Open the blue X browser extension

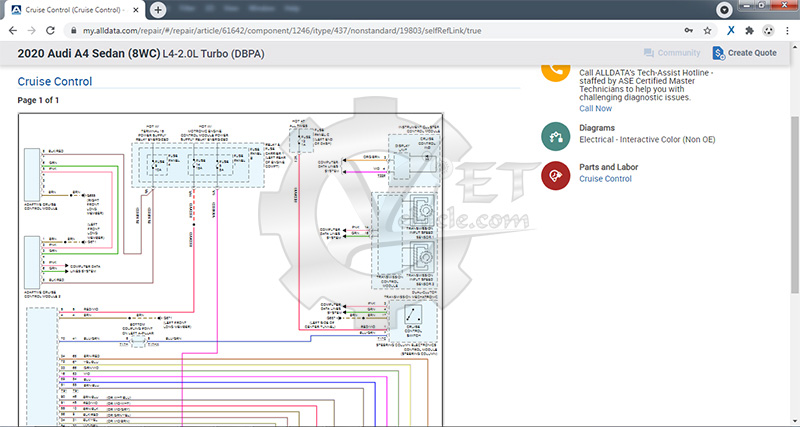(x=731, y=31)
